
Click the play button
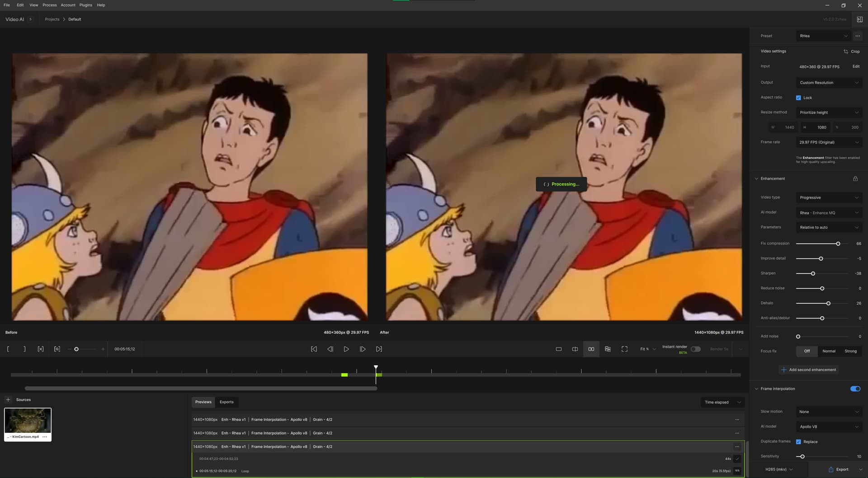pos(346,349)
